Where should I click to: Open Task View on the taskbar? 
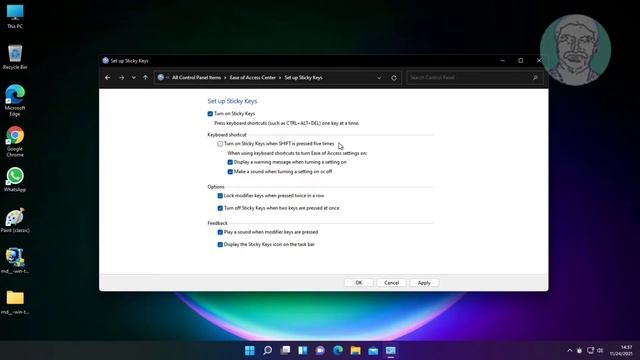[x=285, y=350]
